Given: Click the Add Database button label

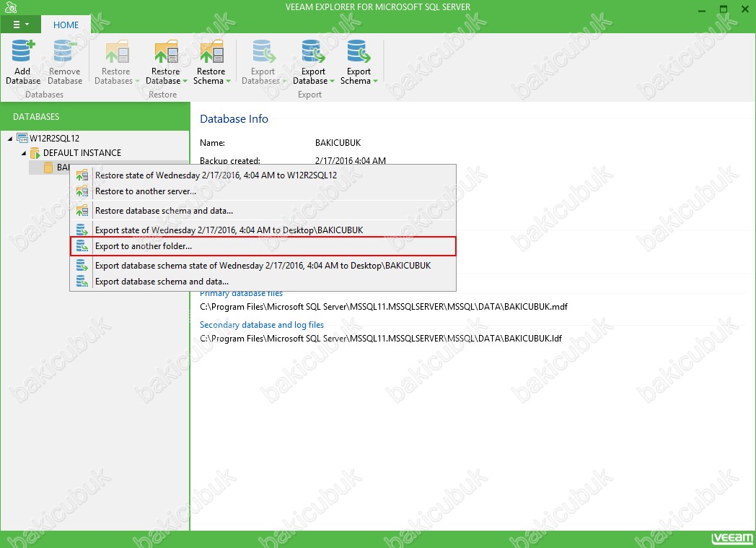Looking at the screenshot, I should pos(23,76).
